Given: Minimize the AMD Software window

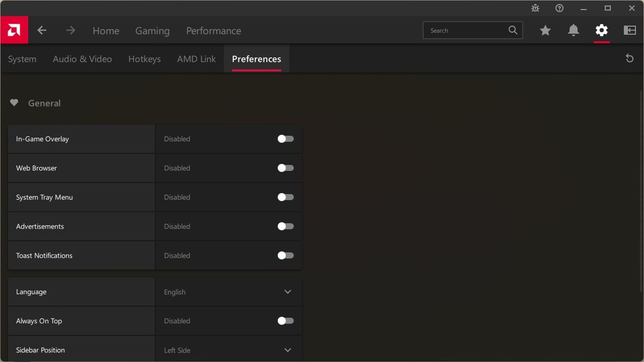Looking at the screenshot, I should click(583, 8).
